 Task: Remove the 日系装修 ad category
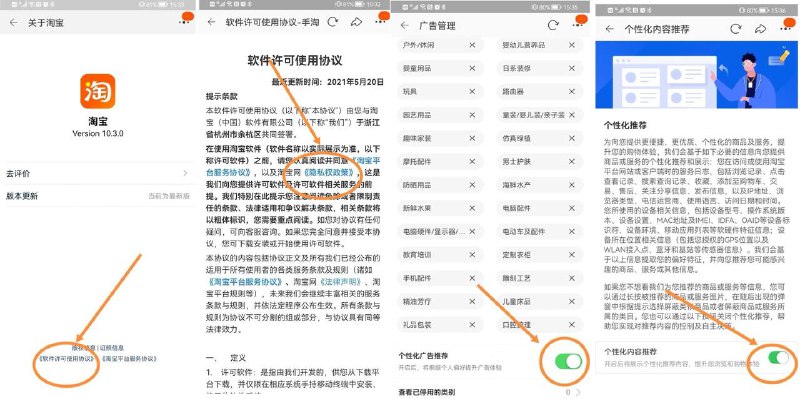[x=571, y=68]
